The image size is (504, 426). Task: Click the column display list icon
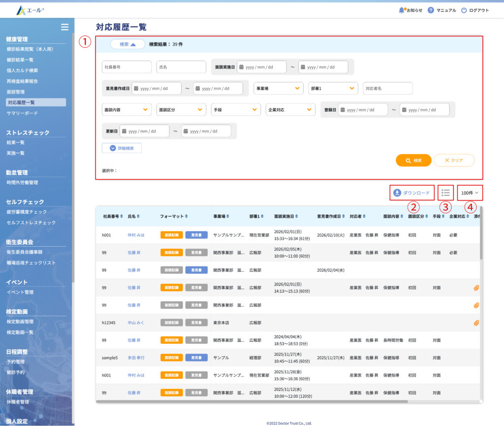pyautogui.click(x=446, y=193)
